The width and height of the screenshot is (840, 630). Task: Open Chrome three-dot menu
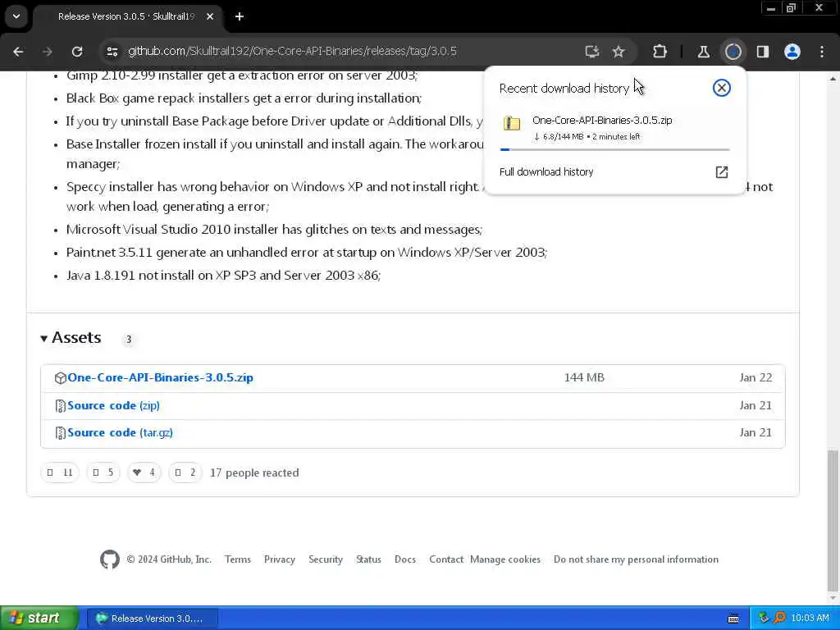point(822,52)
